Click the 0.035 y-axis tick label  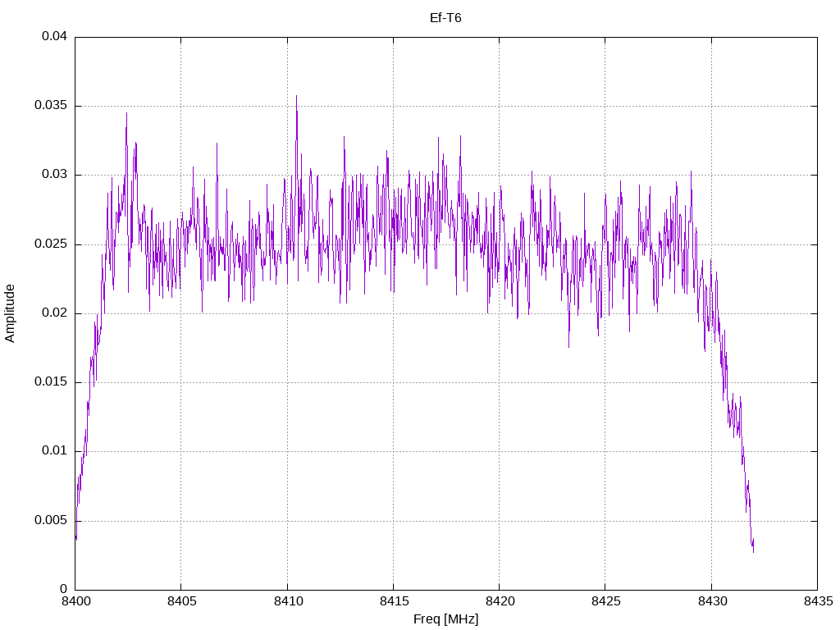[x=51, y=105]
